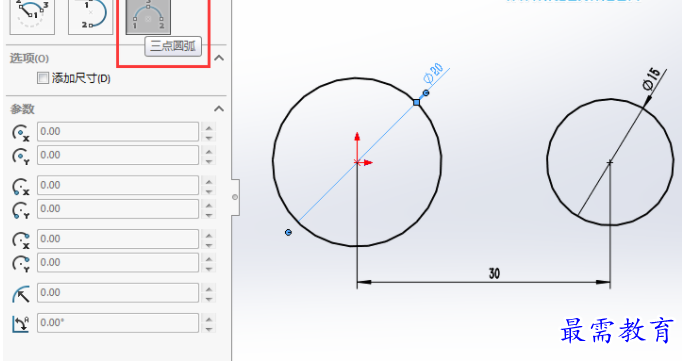Increase start point X with up arrow

pyautogui.click(x=209, y=181)
